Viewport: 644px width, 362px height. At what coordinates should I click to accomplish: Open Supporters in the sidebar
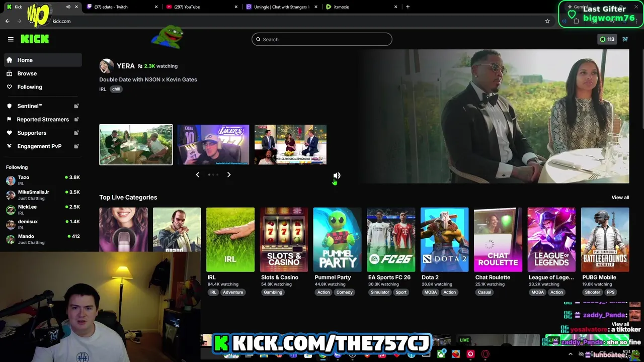(x=43, y=133)
